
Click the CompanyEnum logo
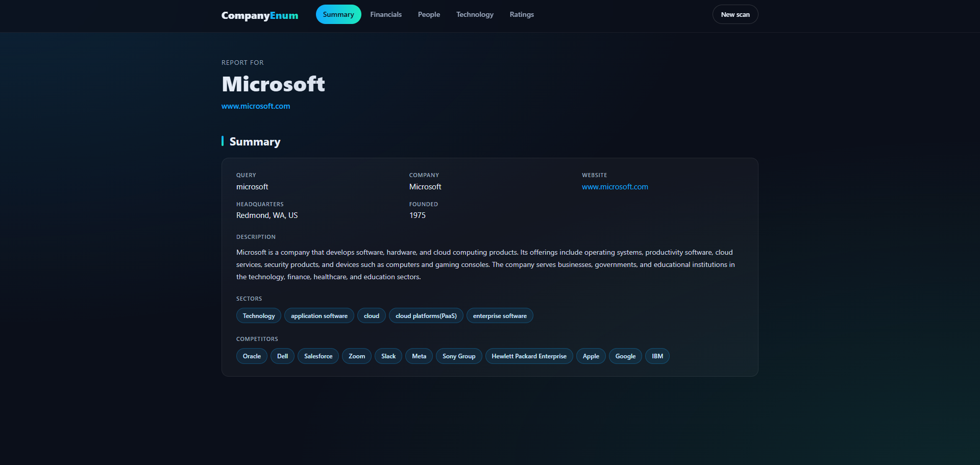click(x=260, y=15)
